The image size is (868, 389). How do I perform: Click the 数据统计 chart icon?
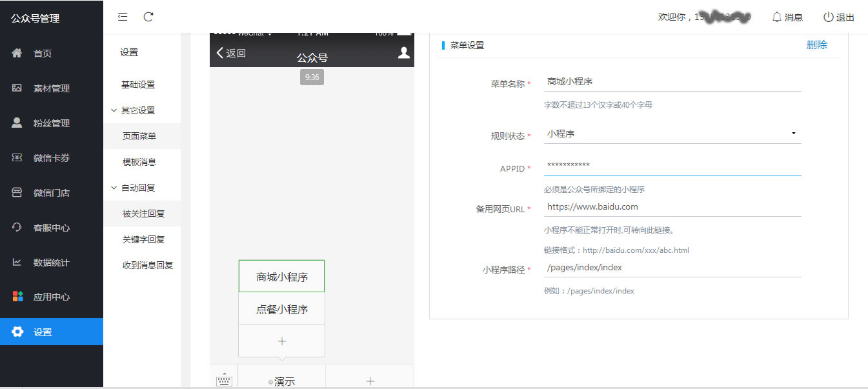pyautogui.click(x=17, y=263)
